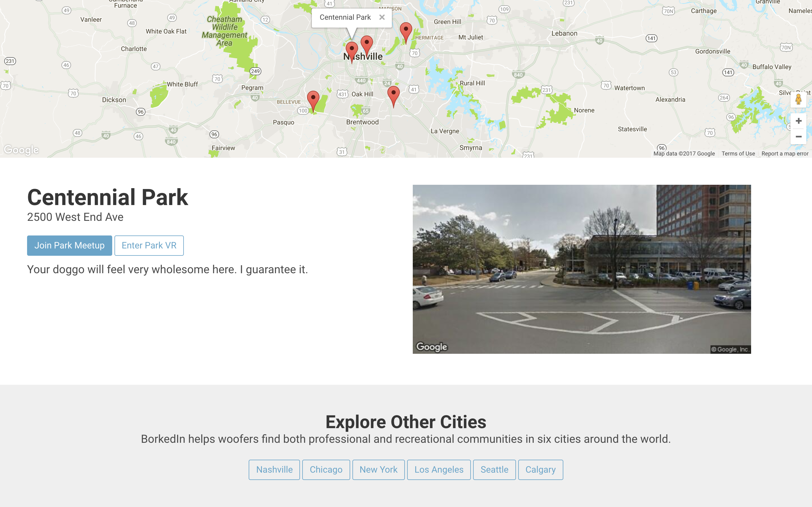Open the map's Terms of Use link

pyautogui.click(x=738, y=154)
